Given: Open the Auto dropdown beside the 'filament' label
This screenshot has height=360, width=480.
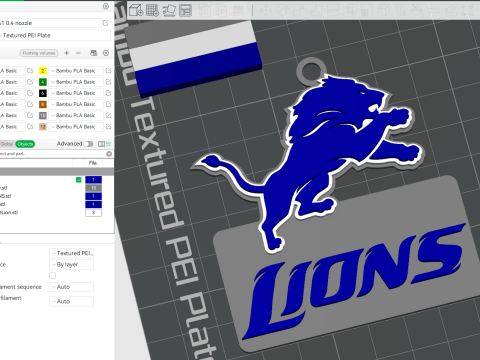Looking at the screenshot, I should pyautogui.click(x=71, y=301).
